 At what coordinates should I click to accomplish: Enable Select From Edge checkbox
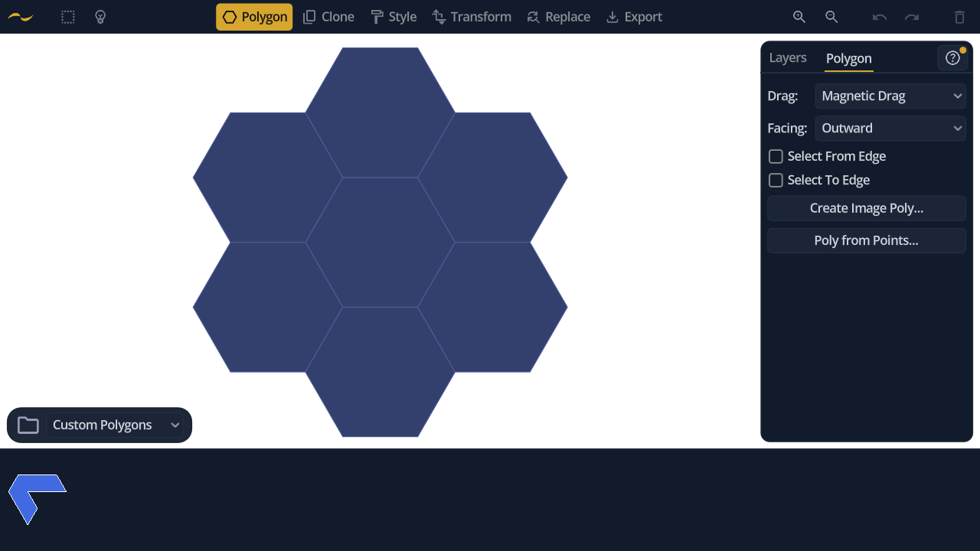[x=776, y=156]
